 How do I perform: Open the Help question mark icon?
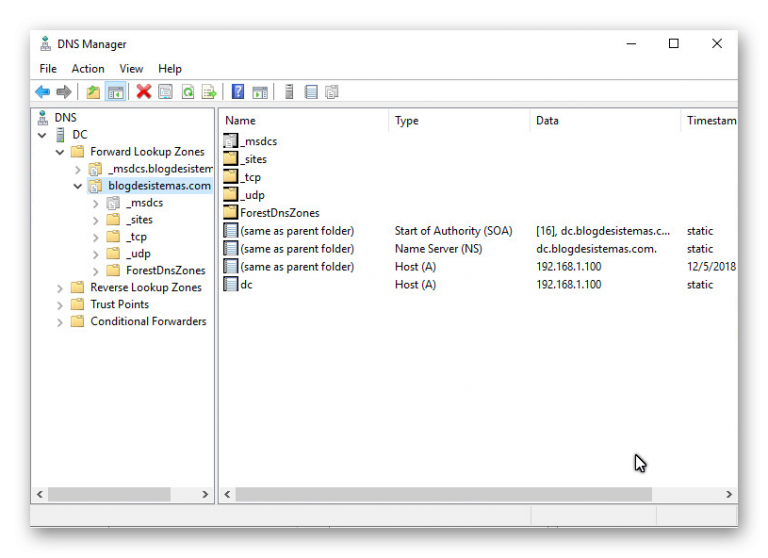pyautogui.click(x=238, y=92)
